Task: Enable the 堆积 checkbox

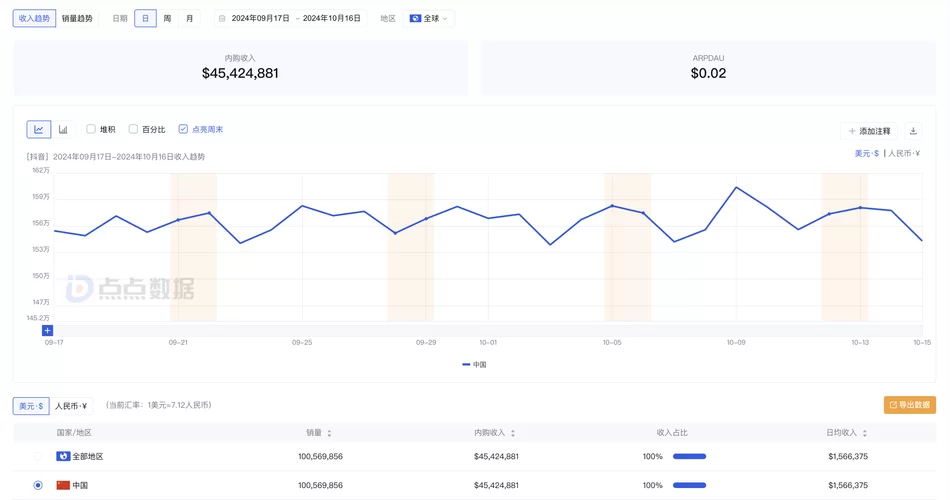Action: (91, 129)
